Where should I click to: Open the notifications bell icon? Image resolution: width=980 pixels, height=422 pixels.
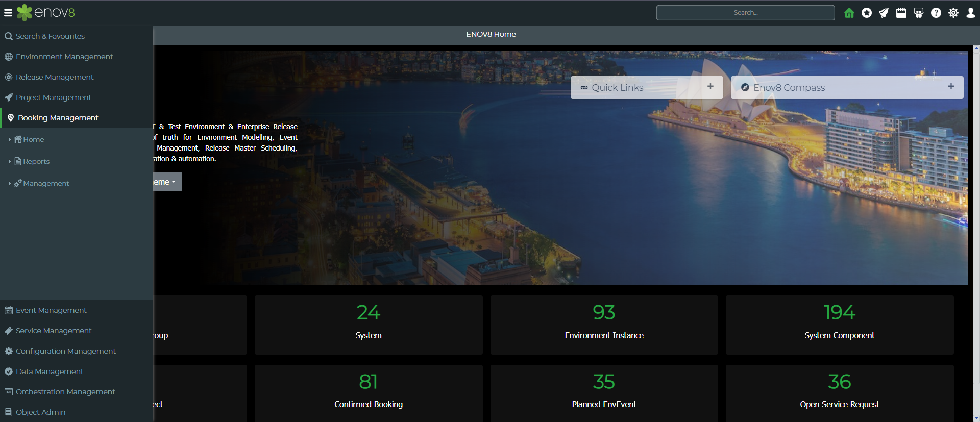(x=884, y=13)
